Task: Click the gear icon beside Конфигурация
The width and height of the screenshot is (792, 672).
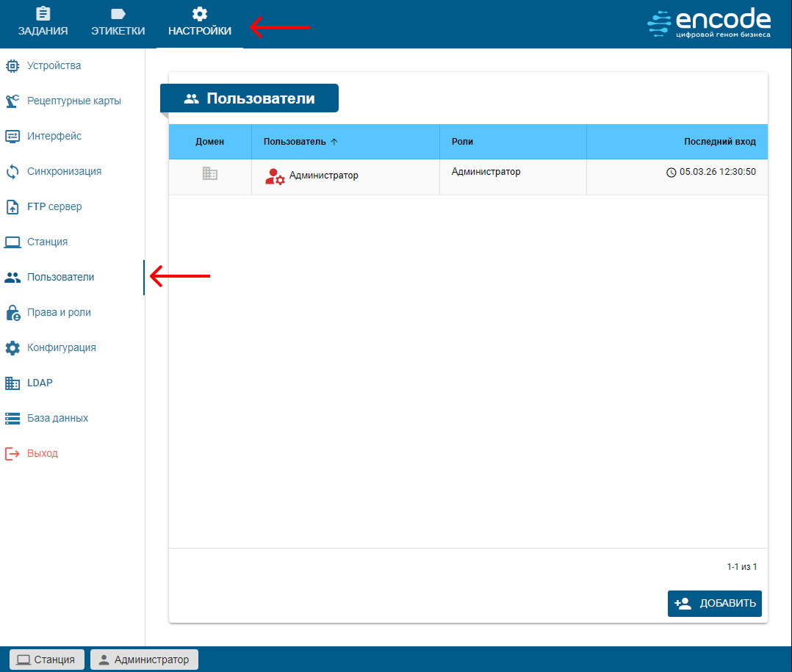Action: [x=12, y=348]
